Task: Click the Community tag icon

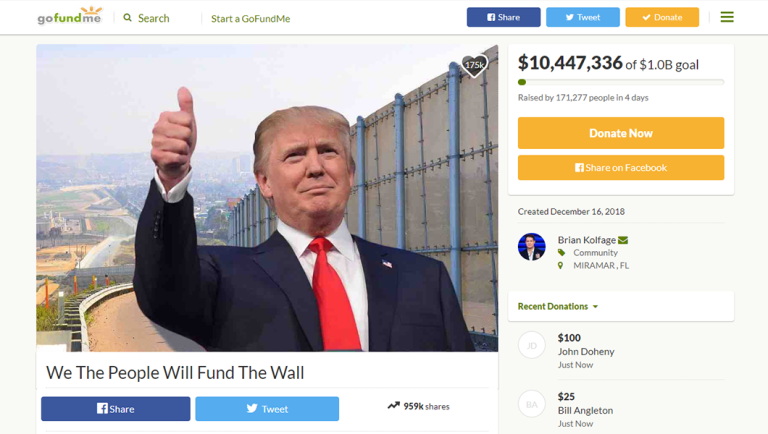Action: click(x=561, y=253)
